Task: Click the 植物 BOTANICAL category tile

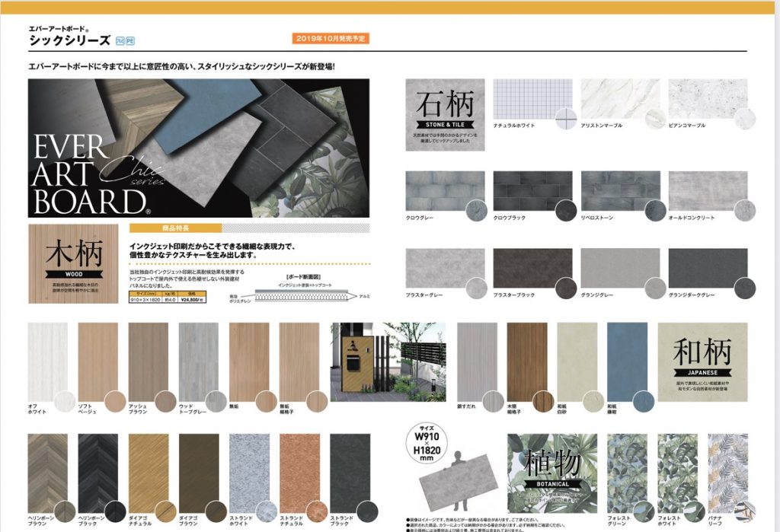Action: [x=552, y=473]
